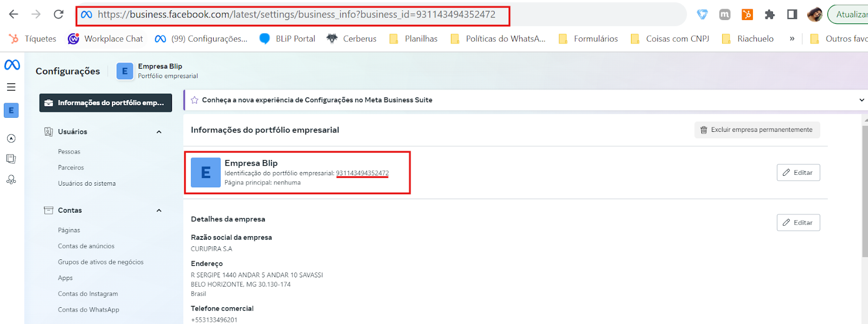Image resolution: width=868 pixels, height=324 pixels.
Task: Click the browser back arrow
Action: point(14,15)
